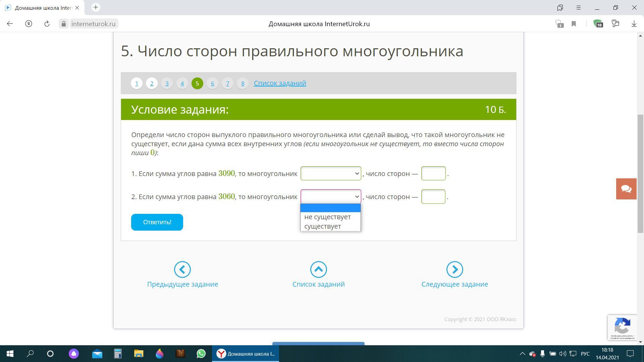Expand the polygon dropdown for sum 3090

point(330,173)
